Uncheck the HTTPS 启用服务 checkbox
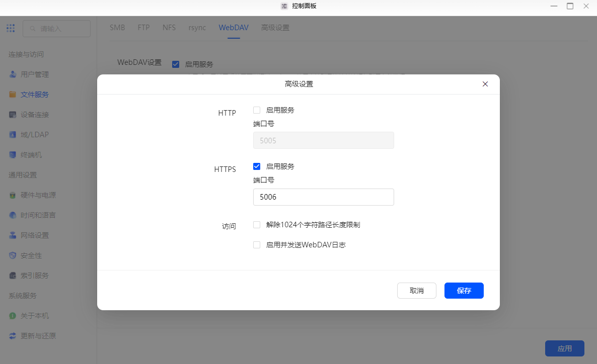Screen dimensions: 597x364 point(257,166)
